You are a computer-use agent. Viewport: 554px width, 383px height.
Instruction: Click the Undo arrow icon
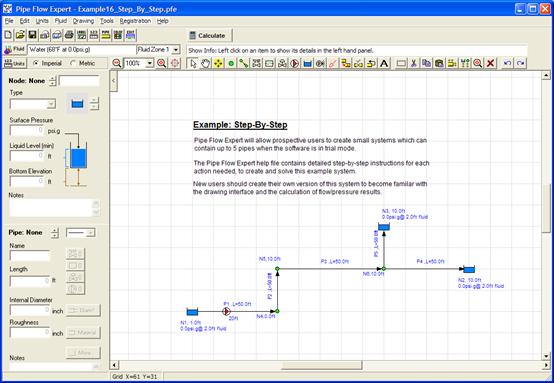(507, 63)
